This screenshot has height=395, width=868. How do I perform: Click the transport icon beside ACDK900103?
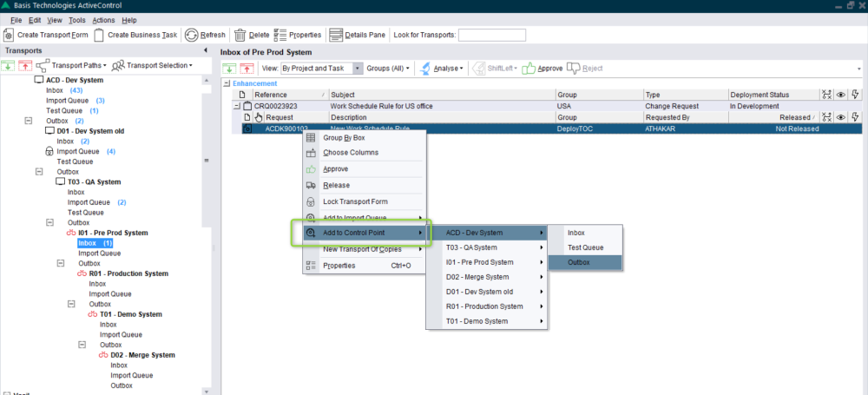(247, 128)
